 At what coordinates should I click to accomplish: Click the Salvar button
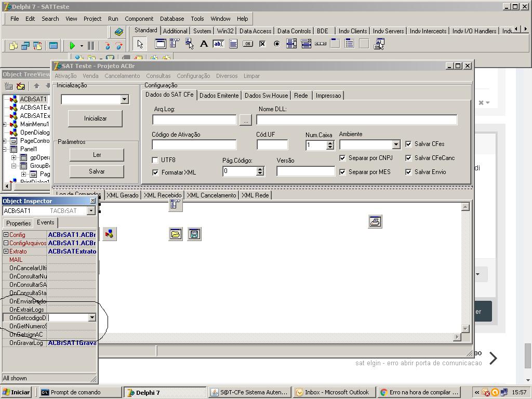pyautogui.click(x=97, y=171)
